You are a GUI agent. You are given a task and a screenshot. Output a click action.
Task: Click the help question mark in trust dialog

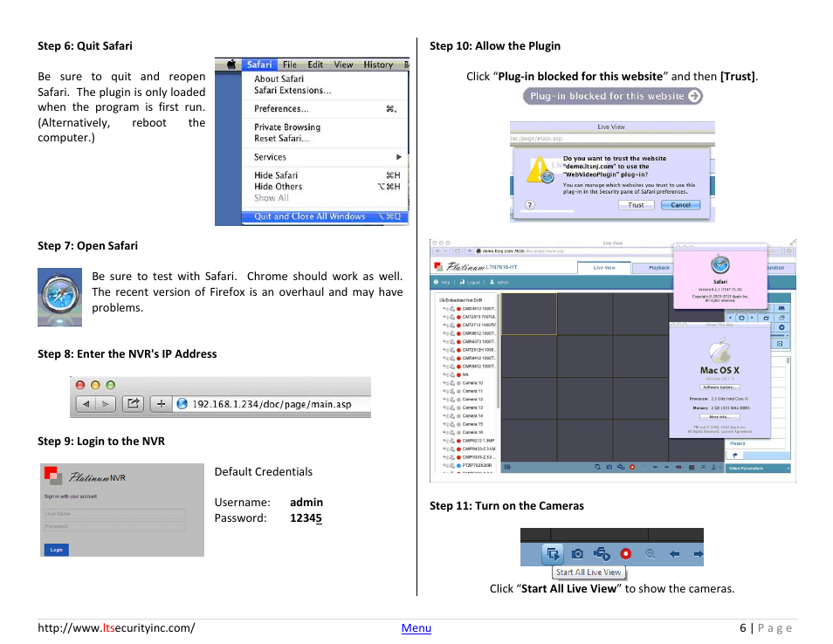(x=530, y=205)
